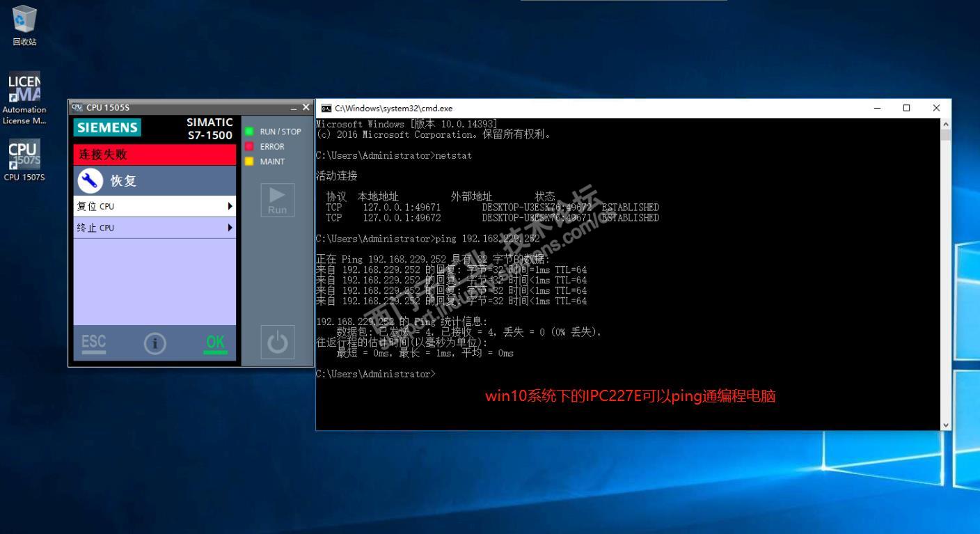Screen dimensions: 980x534
Task: Open the info (i) button on CPU panel
Action: click(155, 343)
